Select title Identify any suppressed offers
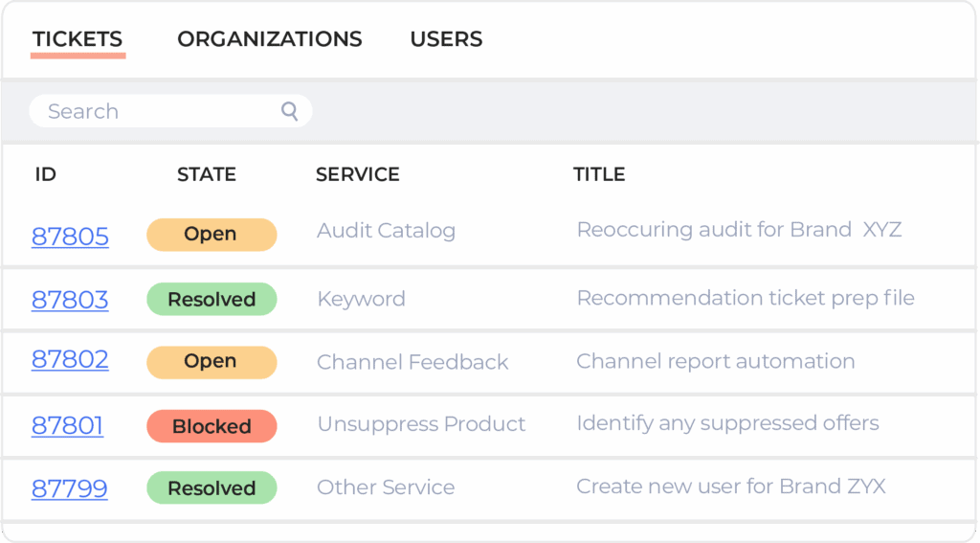The width and height of the screenshot is (980, 543). click(x=727, y=423)
